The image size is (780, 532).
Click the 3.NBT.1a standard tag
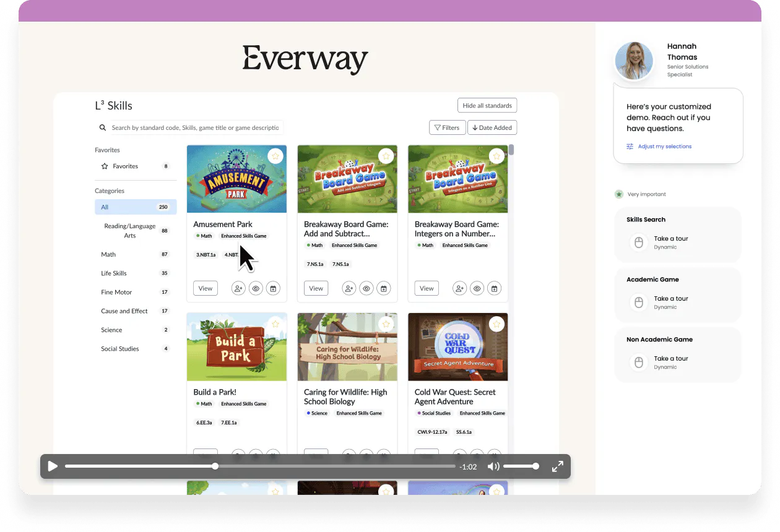click(x=206, y=255)
